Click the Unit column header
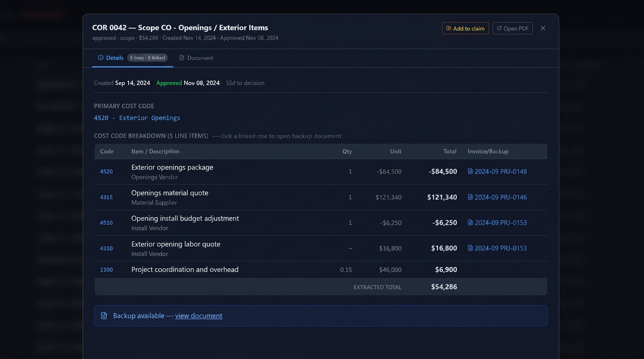This screenshot has height=359, width=644. [395, 151]
